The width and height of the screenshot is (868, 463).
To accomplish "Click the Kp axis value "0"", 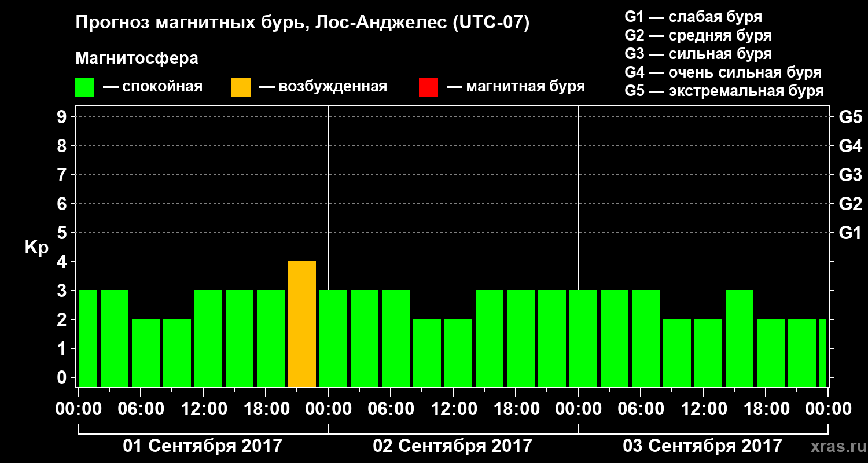I will pos(63,378).
